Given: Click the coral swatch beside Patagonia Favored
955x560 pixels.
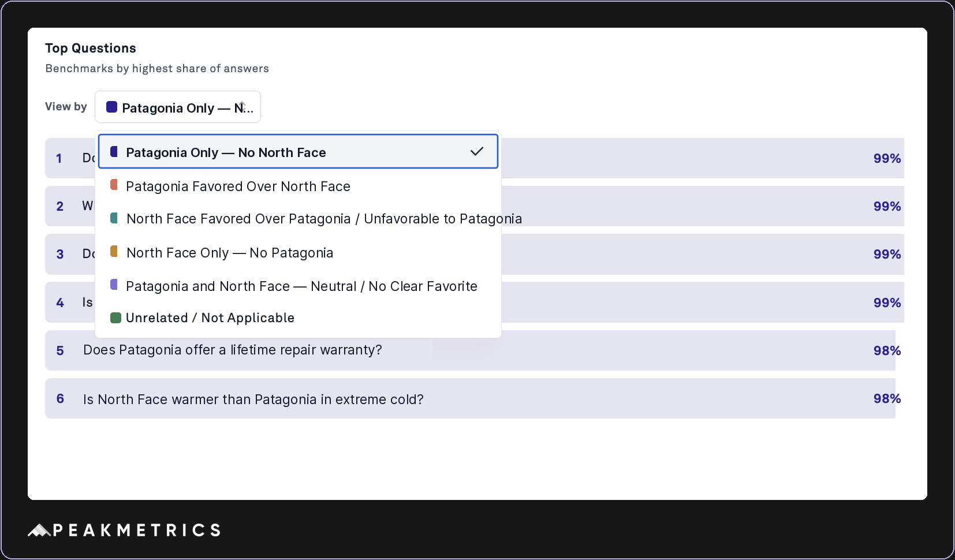Looking at the screenshot, I should (114, 185).
